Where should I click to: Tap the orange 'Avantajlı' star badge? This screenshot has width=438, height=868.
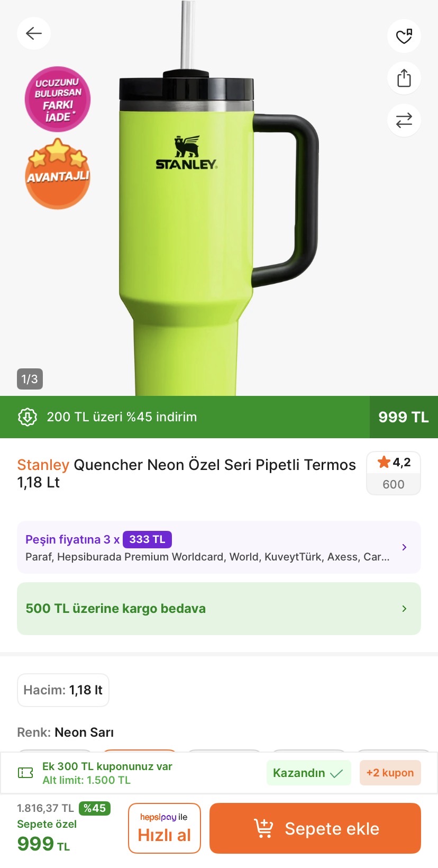pyautogui.click(x=58, y=174)
